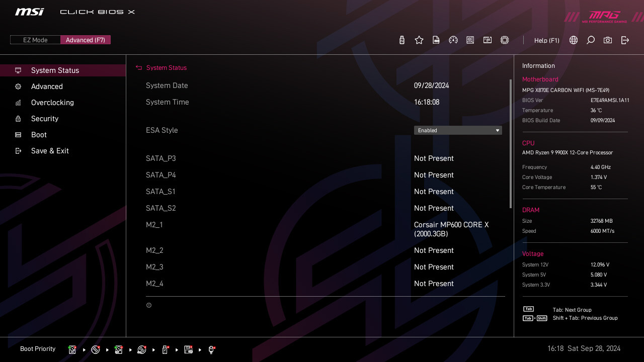Select fourth device, USB disc, in Boot Priority
The height and width of the screenshot is (362, 644).
pyautogui.click(x=142, y=349)
